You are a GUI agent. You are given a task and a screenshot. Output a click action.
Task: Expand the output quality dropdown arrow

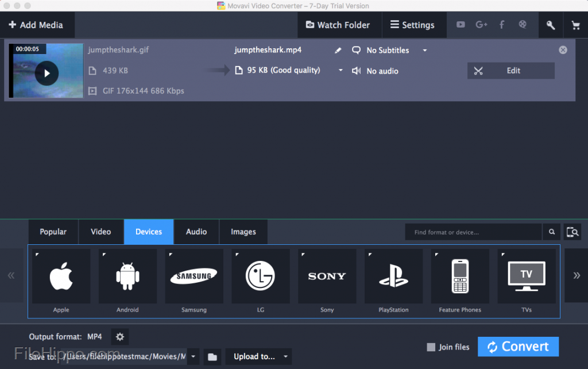341,70
